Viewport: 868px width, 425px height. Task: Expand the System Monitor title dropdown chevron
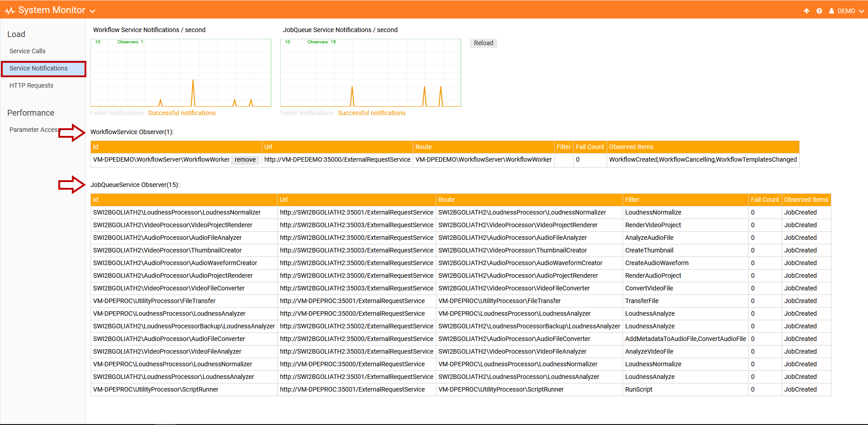93,11
